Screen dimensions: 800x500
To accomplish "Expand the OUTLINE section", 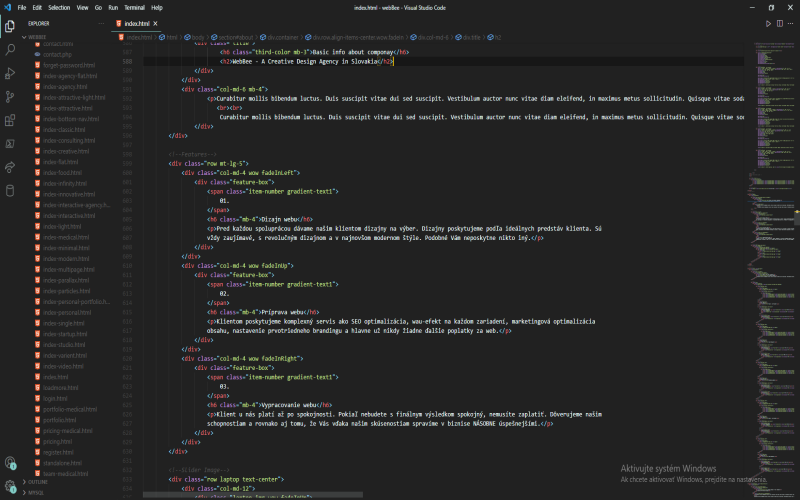I will tap(35, 482).
